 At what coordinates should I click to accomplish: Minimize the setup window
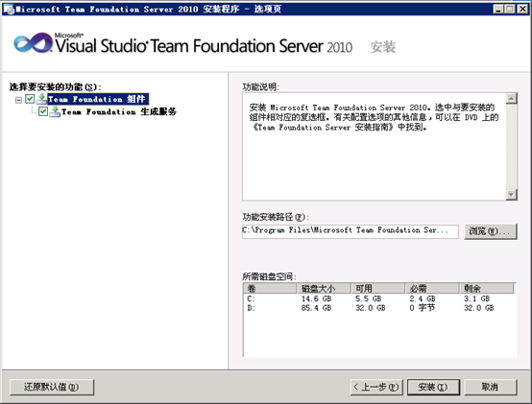tap(498, 10)
